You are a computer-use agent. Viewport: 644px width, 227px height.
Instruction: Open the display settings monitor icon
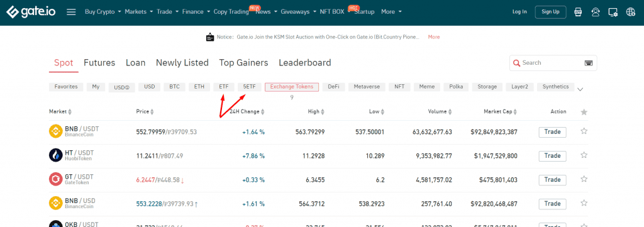[x=613, y=12]
